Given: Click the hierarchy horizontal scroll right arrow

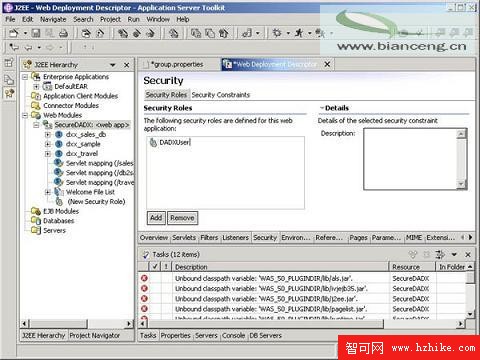Looking at the screenshot, I should point(129,323).
